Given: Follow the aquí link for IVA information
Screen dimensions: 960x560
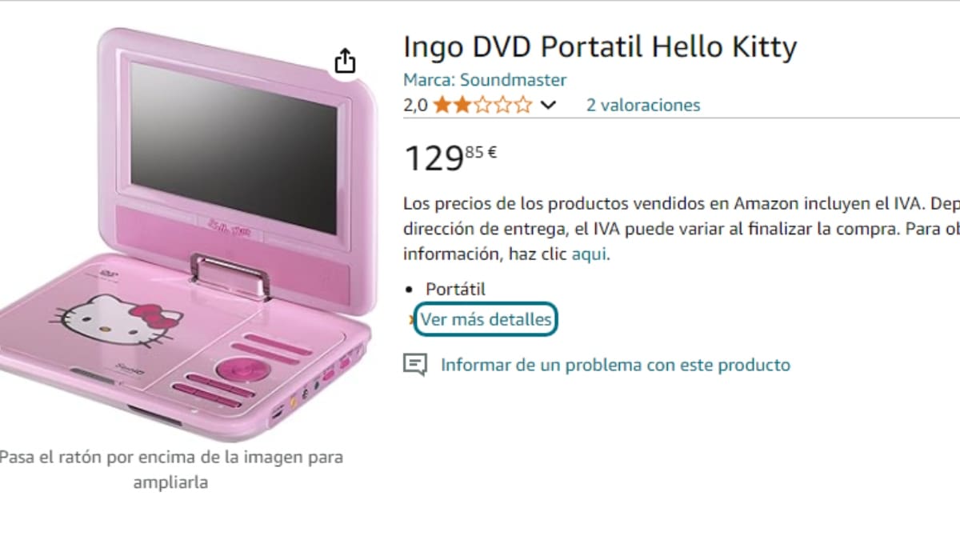Looking at the screenshot, I should pyautogui.click(x=590, y=254).
